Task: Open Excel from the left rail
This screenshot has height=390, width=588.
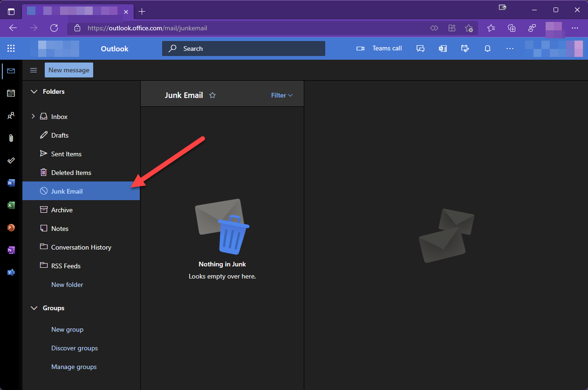Action: point(11,205)
